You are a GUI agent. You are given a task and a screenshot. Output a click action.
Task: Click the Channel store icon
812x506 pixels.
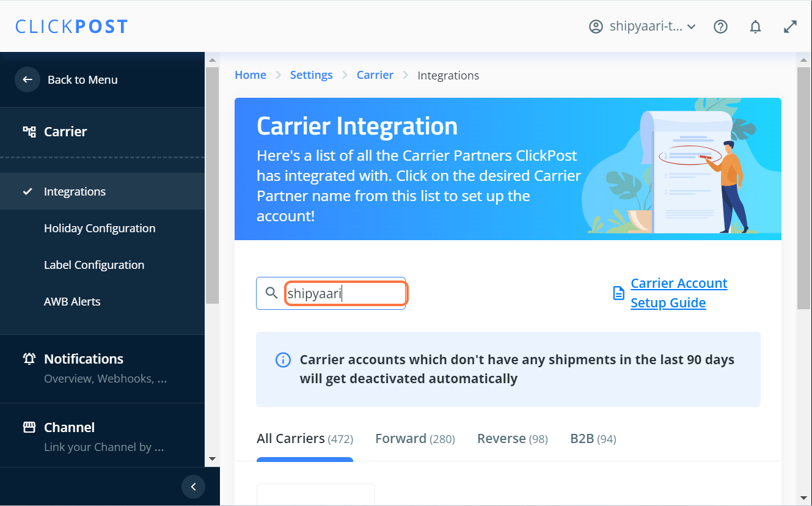pyautogui.click(x=29, y=427)
